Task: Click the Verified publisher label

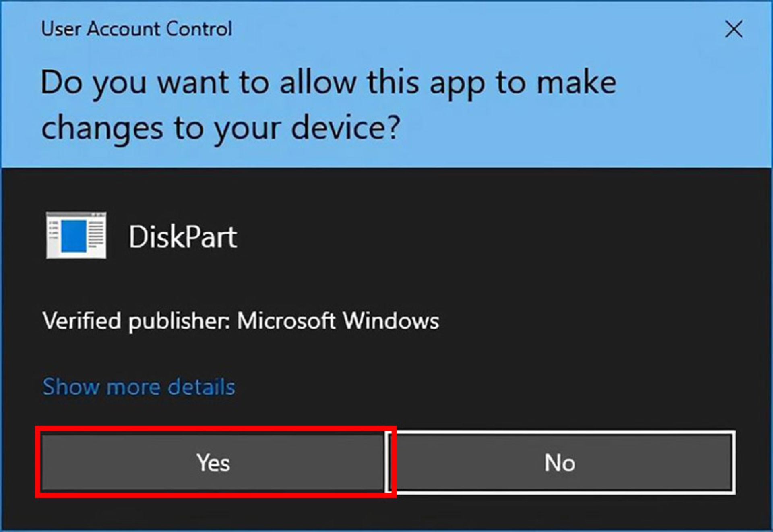Action: tap(136, 321)
